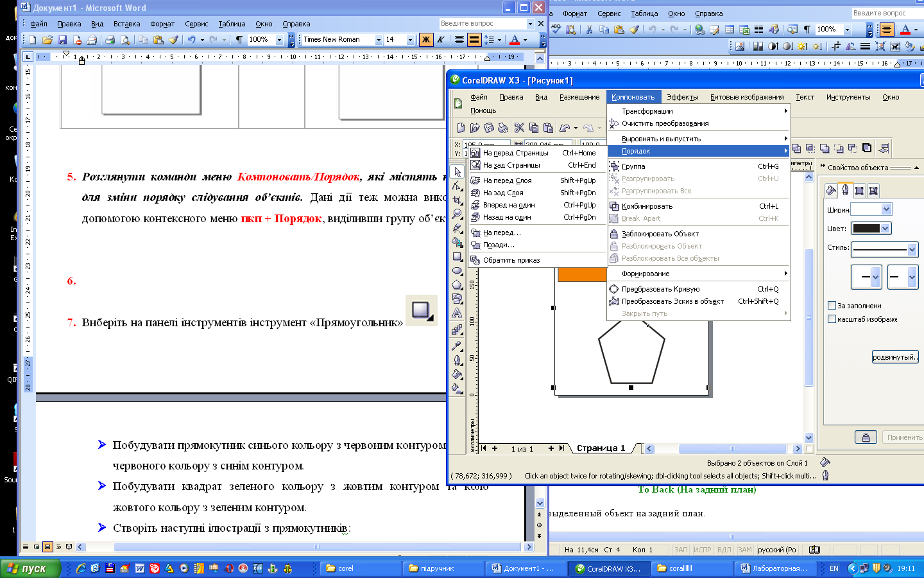Open the outline width (Ширина) dropdown

point(887,209)
